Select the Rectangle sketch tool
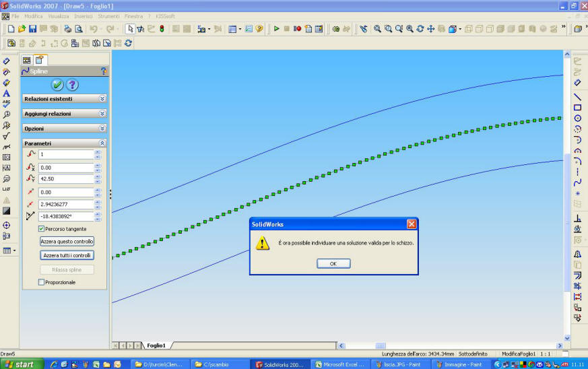The height and width of the screenshot is (369, 588). 577,108
